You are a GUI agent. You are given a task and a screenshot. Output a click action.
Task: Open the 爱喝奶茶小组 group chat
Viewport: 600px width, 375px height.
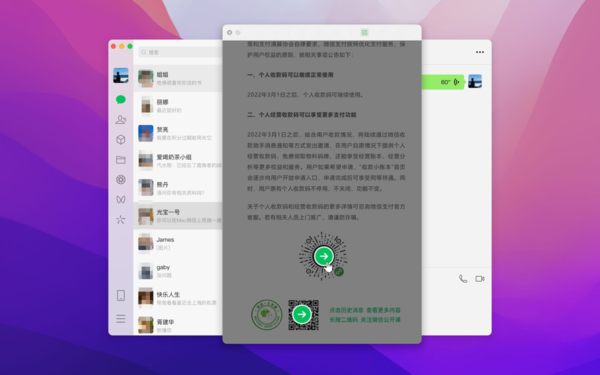click(178, 161)
